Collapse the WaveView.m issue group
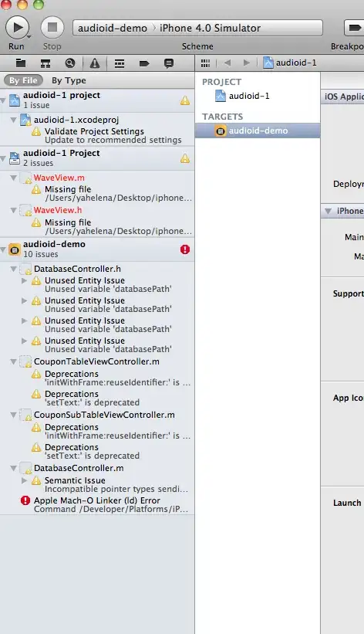The height and width of the screenshot is (634, 364). pos(13,178)
